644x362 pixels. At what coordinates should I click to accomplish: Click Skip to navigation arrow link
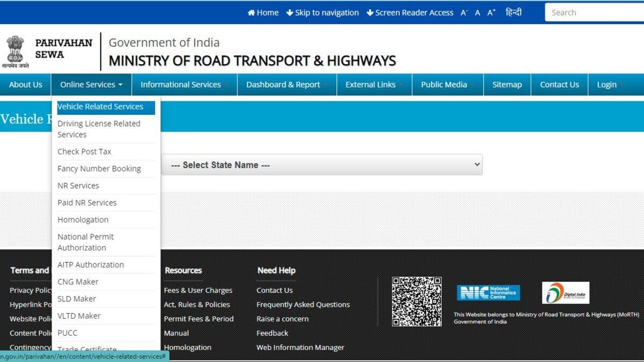tap(323, 12)
